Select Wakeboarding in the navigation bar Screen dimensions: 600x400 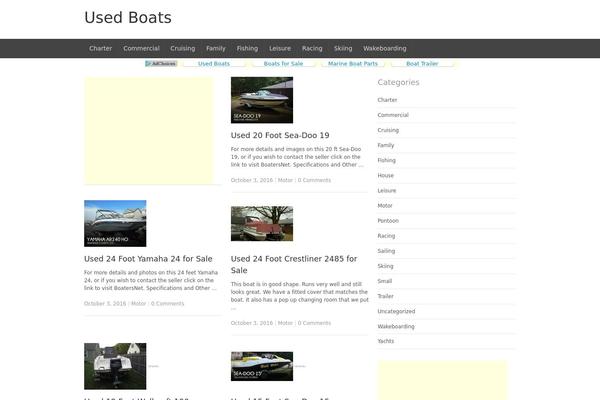385,49
